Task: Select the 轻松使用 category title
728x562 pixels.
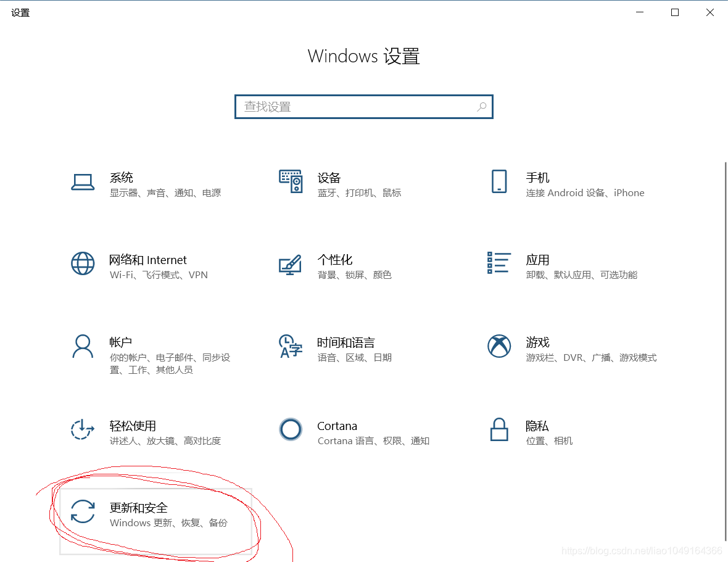Action: tap(132, 426)
